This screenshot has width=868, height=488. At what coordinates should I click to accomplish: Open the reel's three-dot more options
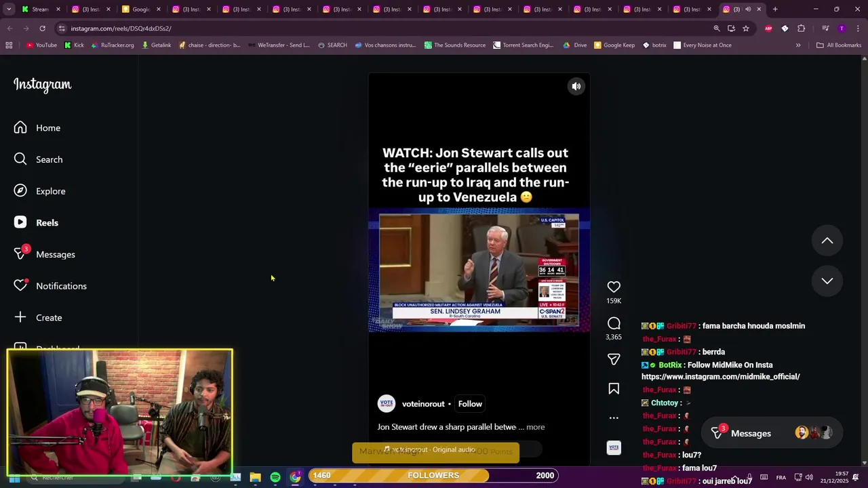(x=614, y=418)
